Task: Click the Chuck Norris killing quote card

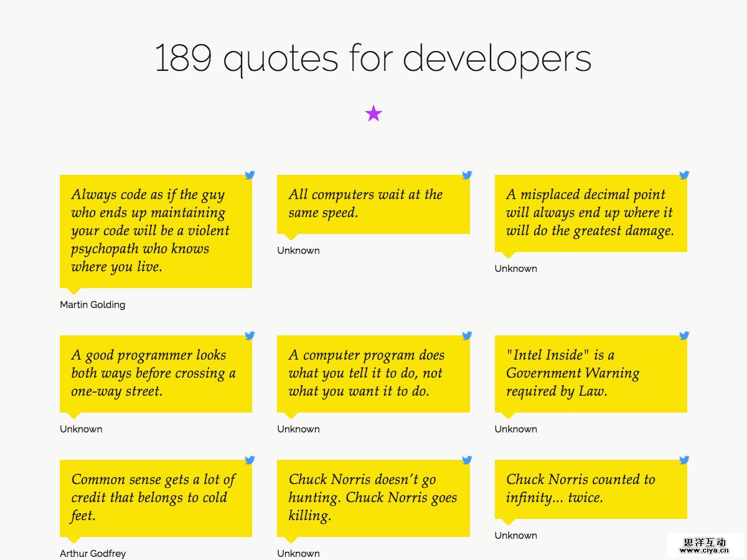Action: 374,498
